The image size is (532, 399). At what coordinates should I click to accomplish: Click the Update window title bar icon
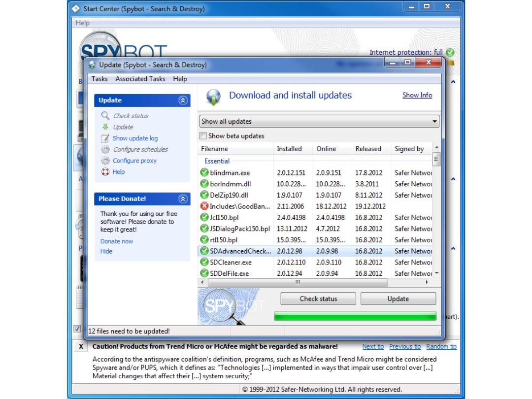tap(92, 65)
